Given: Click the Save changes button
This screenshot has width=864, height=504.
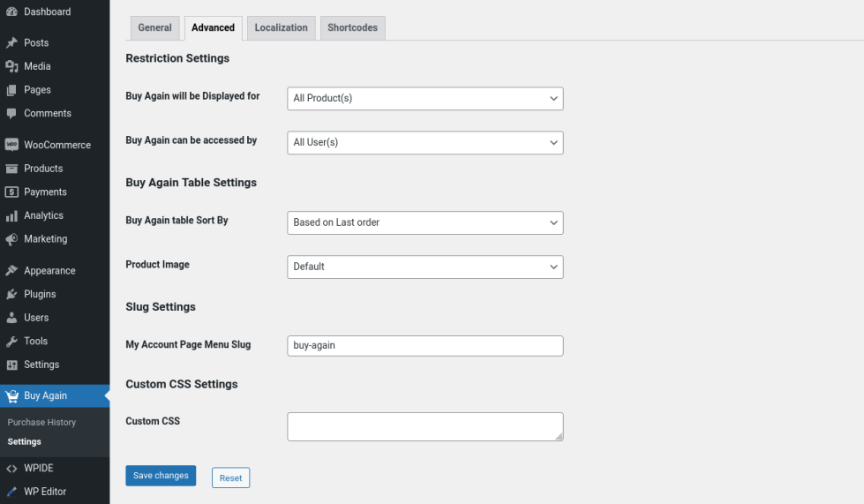Looking at the screenshot, I should click(x=161, y=476).
